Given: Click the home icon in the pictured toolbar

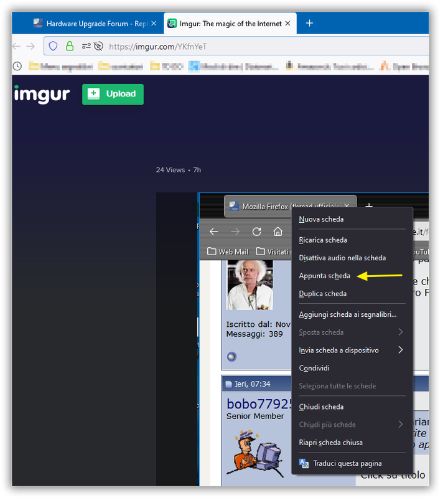Looking at the screenshot, I should tap(278, 232).
